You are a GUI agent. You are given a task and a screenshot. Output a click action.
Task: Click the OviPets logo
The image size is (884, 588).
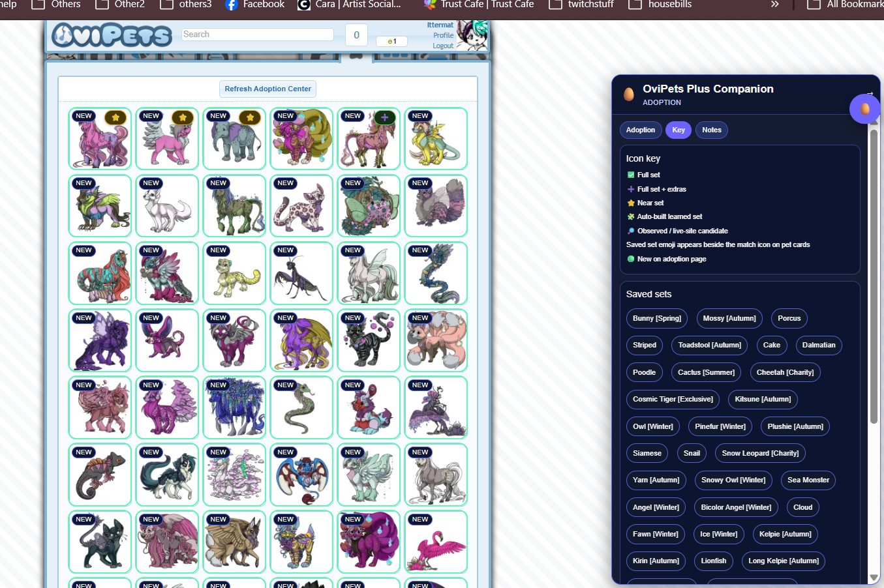112,35
